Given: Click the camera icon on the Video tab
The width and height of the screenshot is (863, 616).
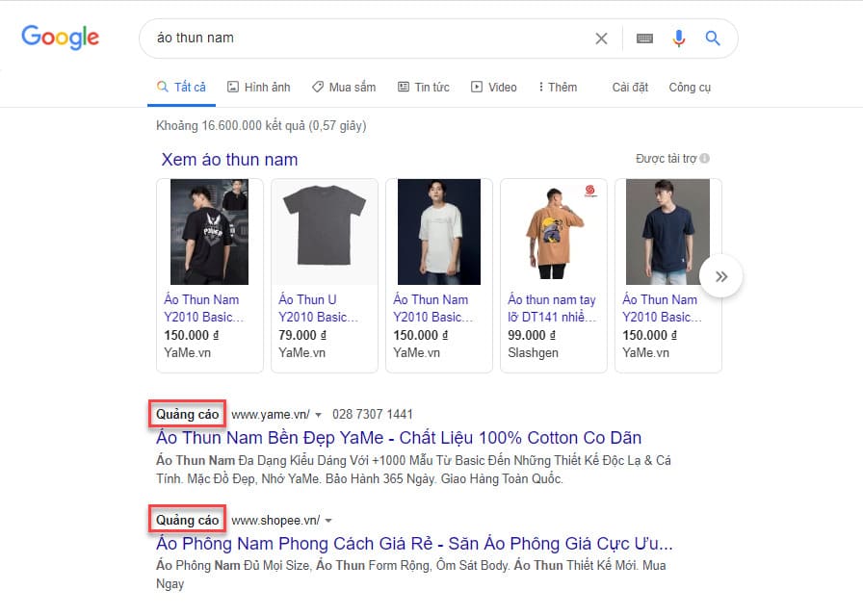Looking at the screenshot, I should tap(475, 86).
